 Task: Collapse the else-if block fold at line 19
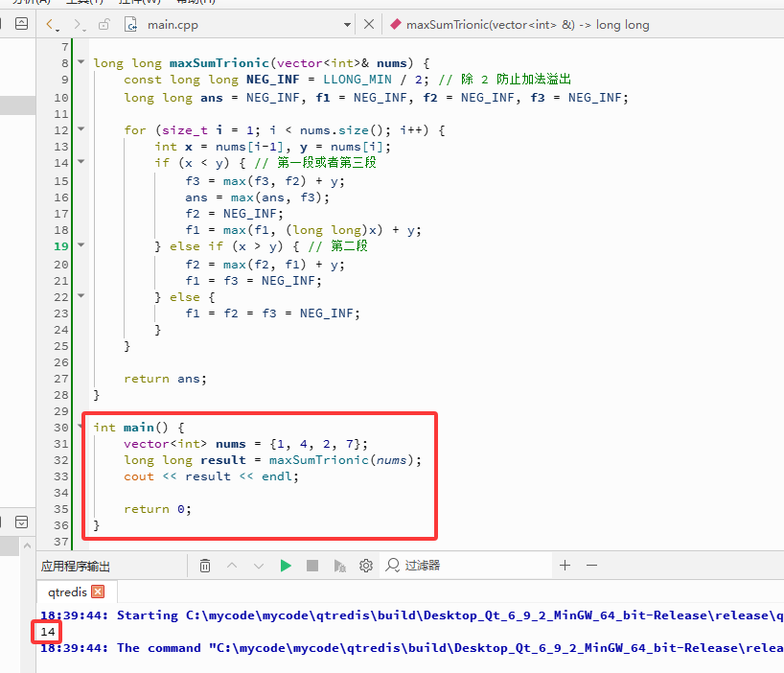[81, 245]
